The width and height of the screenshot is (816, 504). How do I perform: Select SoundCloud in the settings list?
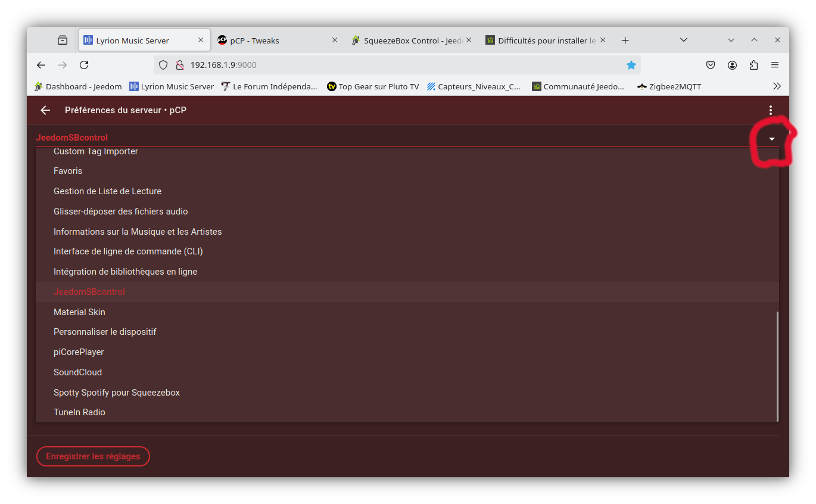(407, 372)
